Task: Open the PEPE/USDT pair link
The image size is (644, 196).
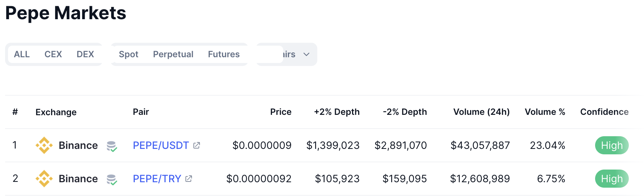Action: 161,145
